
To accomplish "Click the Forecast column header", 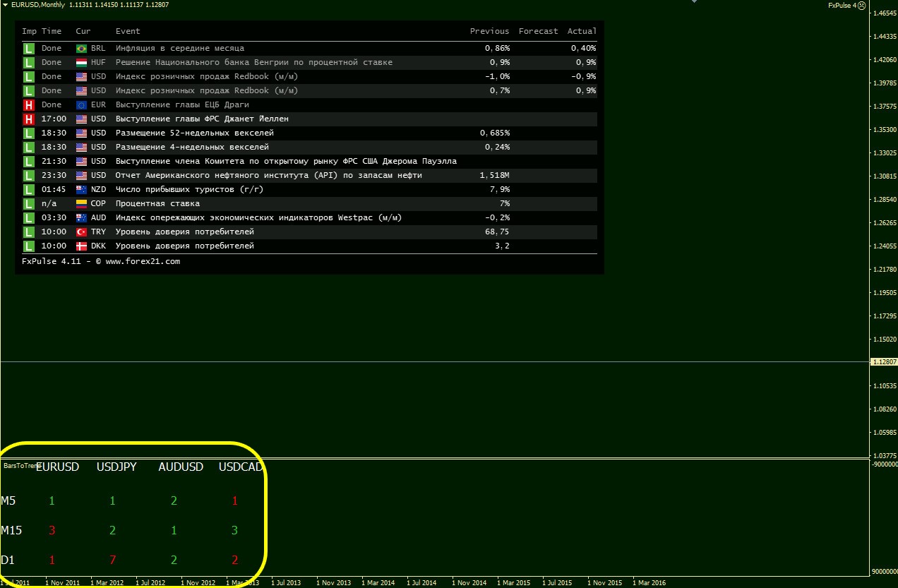I will pos(538,31).
